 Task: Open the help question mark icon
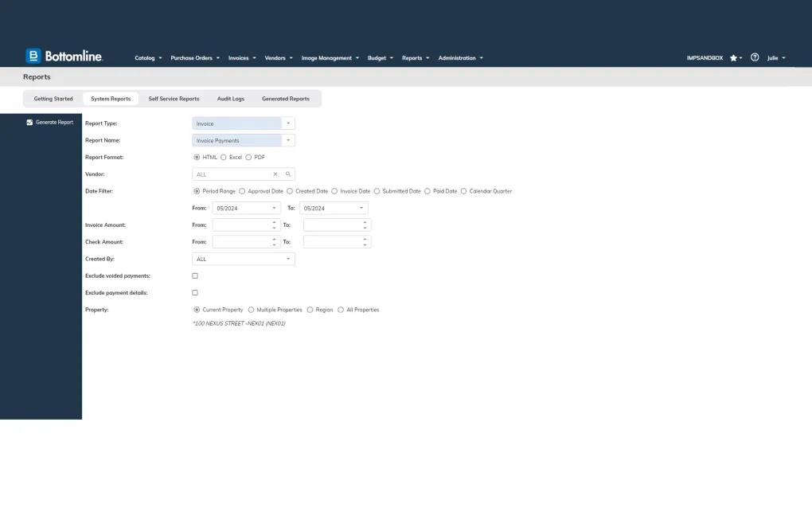[x=755, y=57]
